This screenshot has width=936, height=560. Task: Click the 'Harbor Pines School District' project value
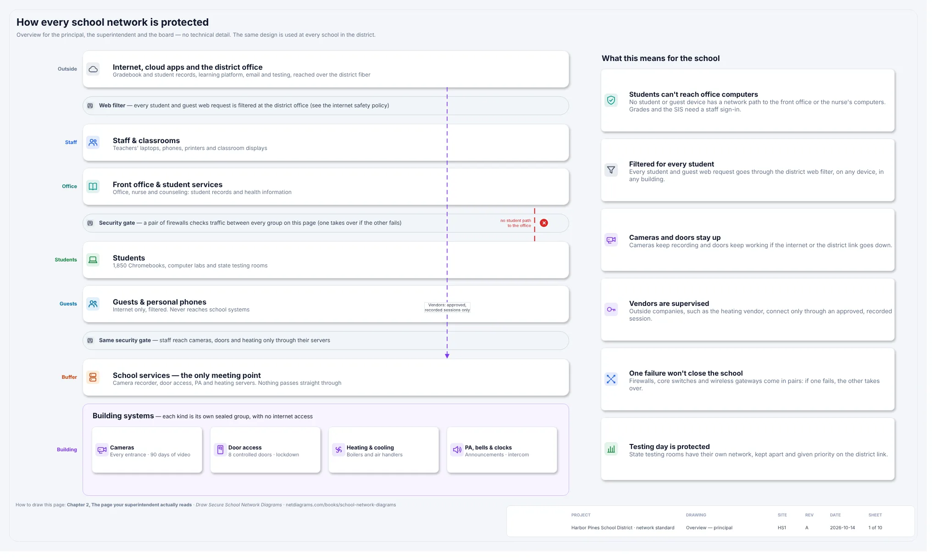pyautogui.click(x=623, y=528)
